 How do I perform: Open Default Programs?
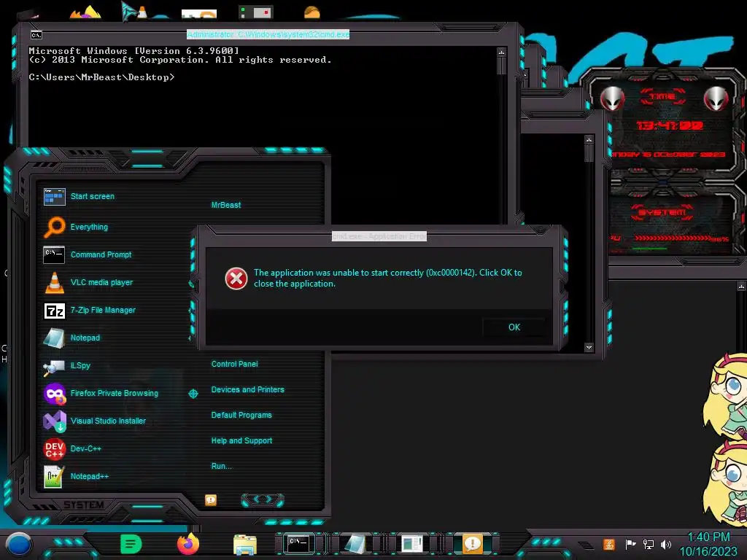241,415
